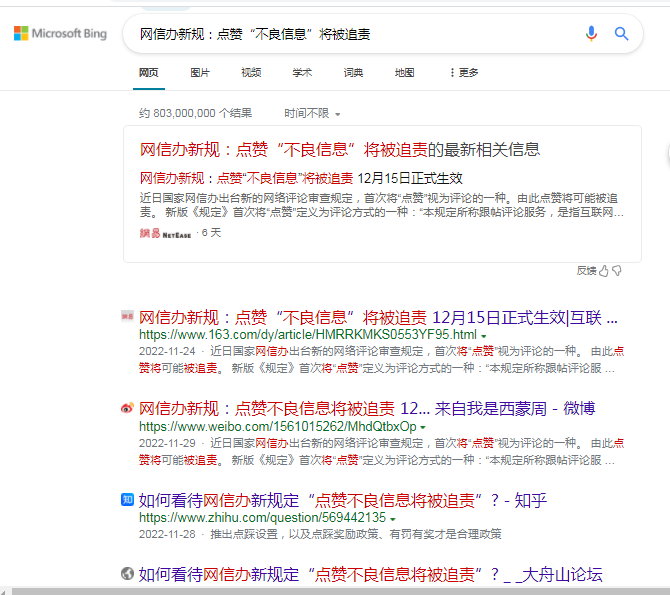The width and height of the screenshot is (670, 595).
Task: Expand the arrow after 163.com URL
Action: pos(484,336)
